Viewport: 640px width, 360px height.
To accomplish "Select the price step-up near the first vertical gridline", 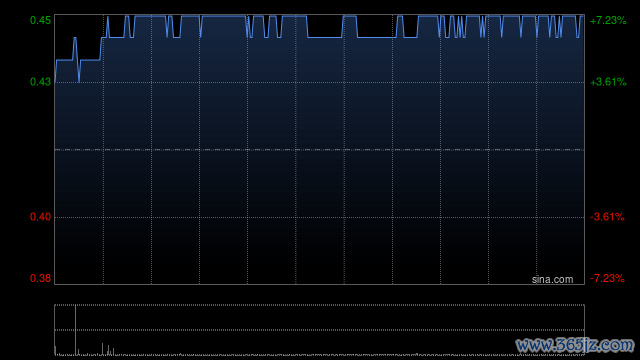I will (101, 48).
